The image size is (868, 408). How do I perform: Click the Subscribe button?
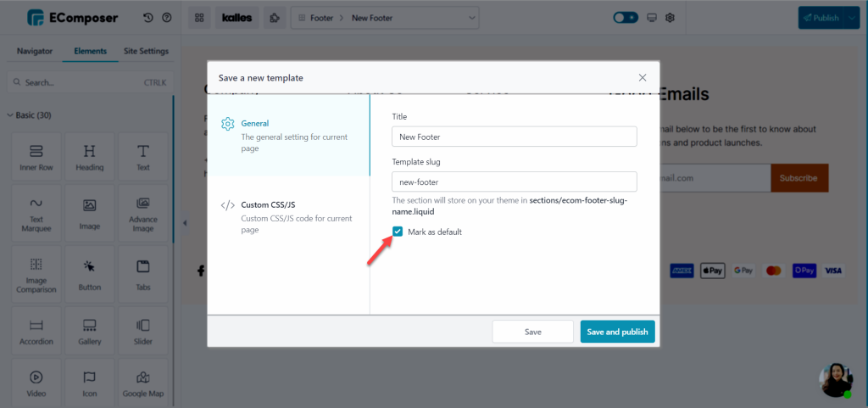click(798, 178)
